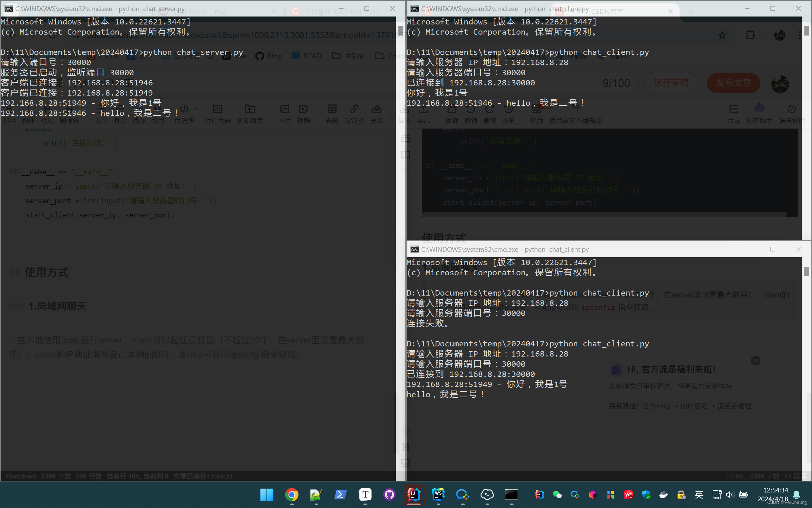Switch input method via 英 indicator
The height and width of the screenshot is (508, 812).
(x=699, y=495)
